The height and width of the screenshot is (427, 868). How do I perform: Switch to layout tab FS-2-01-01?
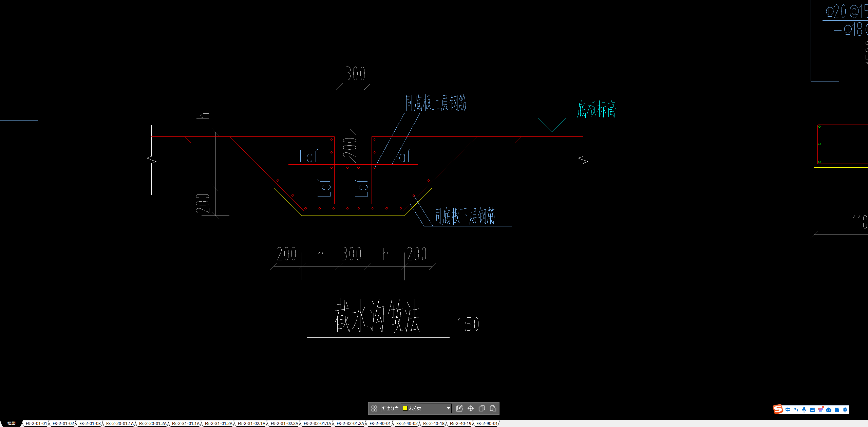(x=36, y=423)
